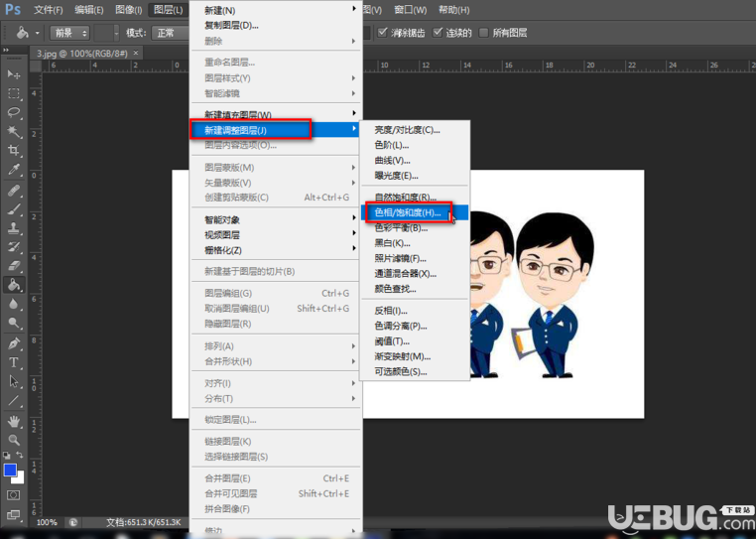The image size is (756, 539).
Task: Select the Rectangular Marquee tool
Action: 14,93
